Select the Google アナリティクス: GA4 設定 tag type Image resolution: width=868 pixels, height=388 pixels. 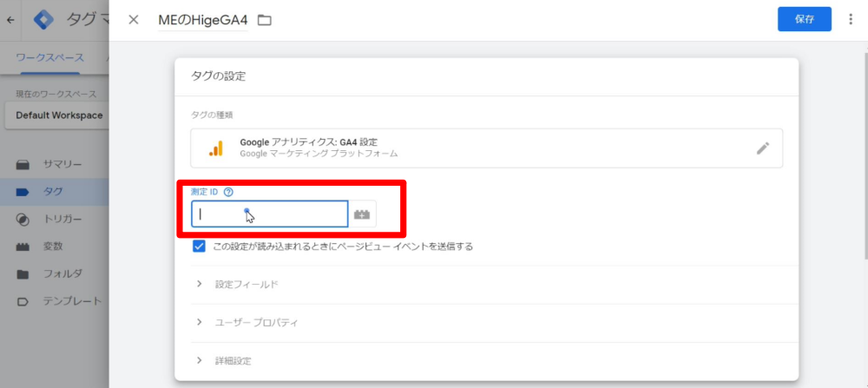487,148
